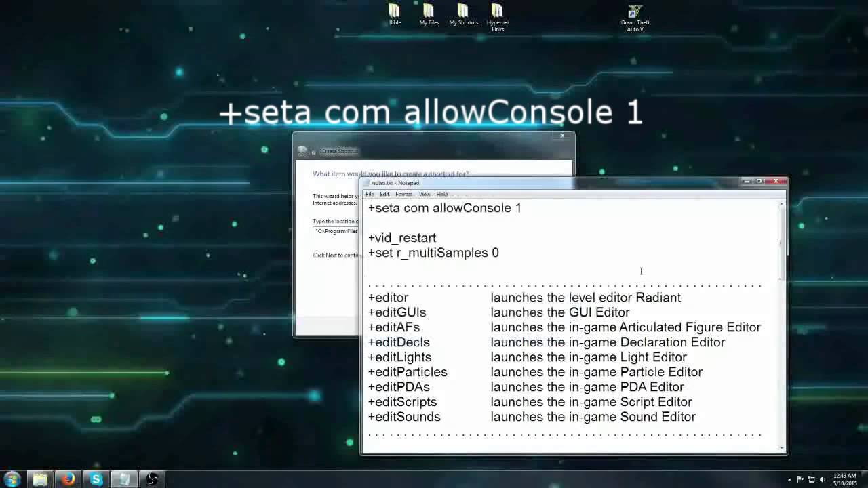Open the Format menu in Notepad

(404, 194)
